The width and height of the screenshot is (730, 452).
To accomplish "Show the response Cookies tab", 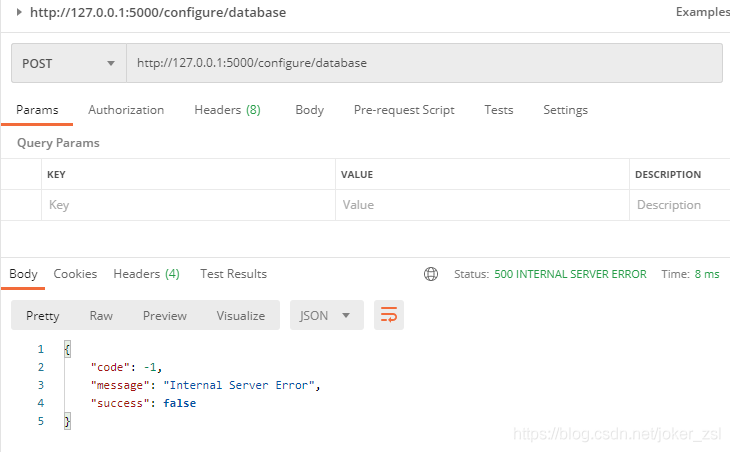I will tap(75, 274).
